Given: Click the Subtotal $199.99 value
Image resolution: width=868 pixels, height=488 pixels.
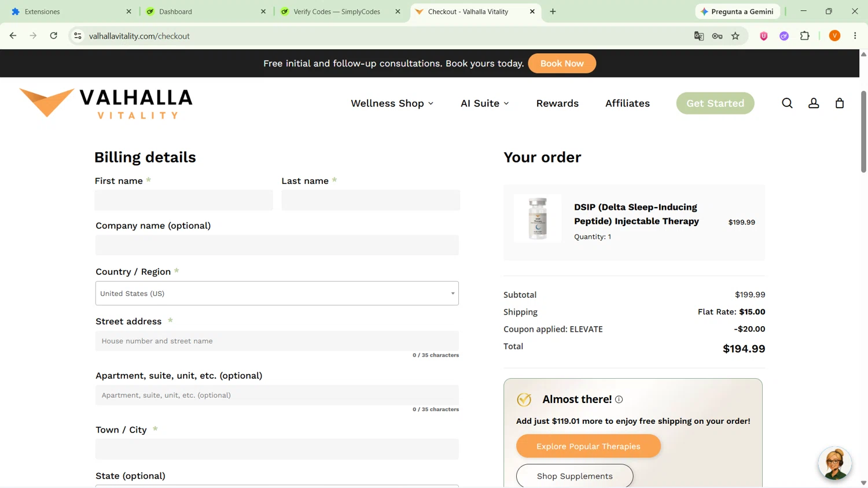Looking at the screenshot, I should tap(750, 295).
